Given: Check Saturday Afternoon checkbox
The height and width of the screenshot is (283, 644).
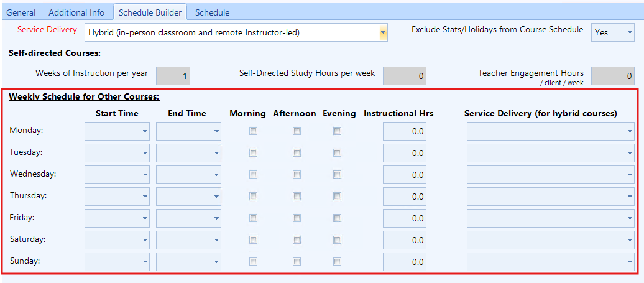Looking at the screenshot, I should coord(297,240).
